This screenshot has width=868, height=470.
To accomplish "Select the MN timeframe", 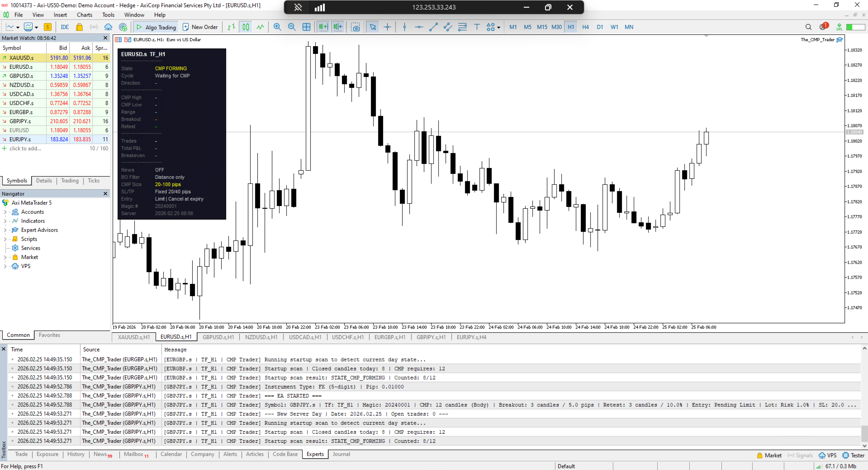I will tap(629, 27).
